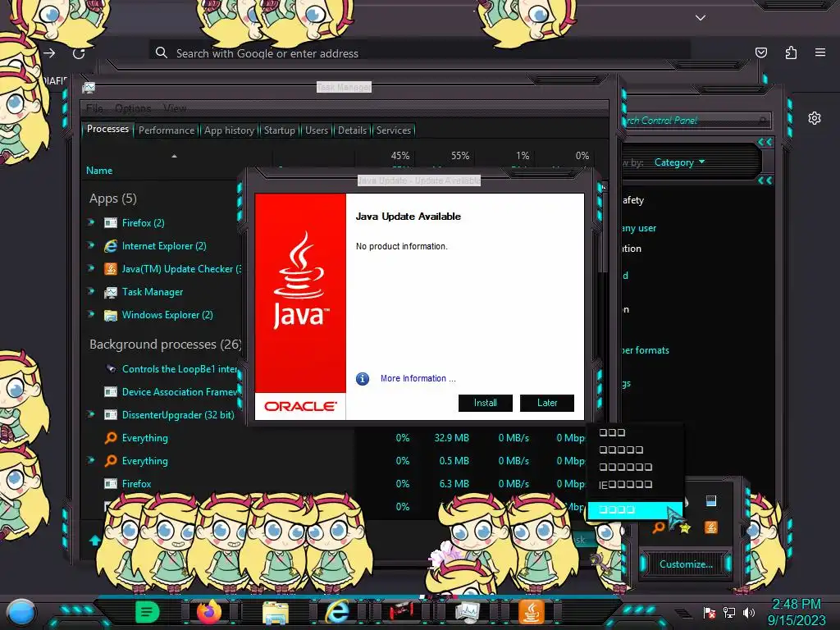Open the Services tab
This screenshot has width=840, height=630.
click(393, 130)
